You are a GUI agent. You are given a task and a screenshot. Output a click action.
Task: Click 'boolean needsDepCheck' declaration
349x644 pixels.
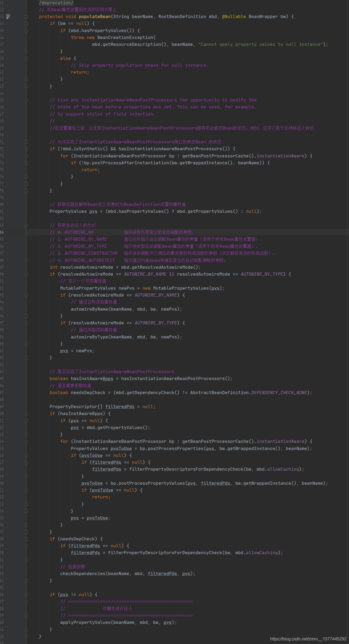pyautogui.click(x=77, y=392)
